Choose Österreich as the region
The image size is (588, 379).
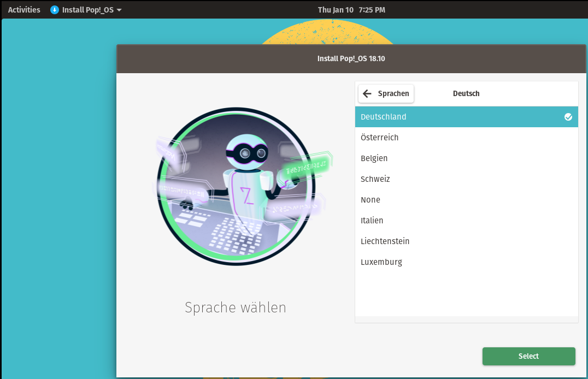380,138
